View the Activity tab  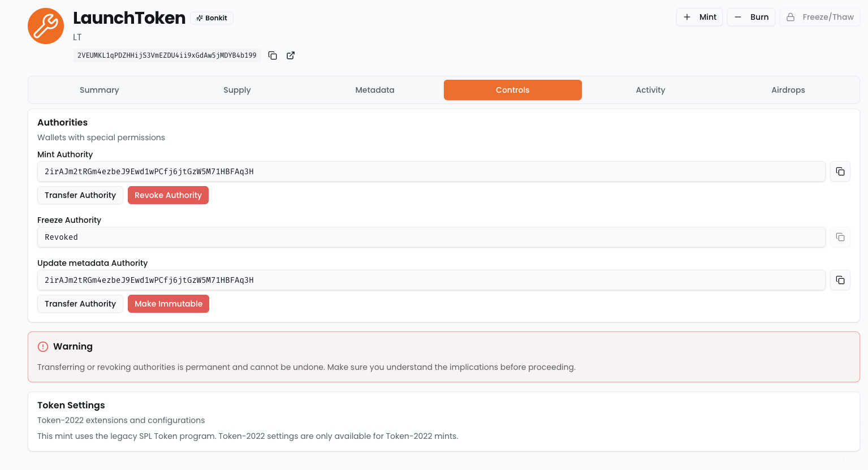point(650,90)
